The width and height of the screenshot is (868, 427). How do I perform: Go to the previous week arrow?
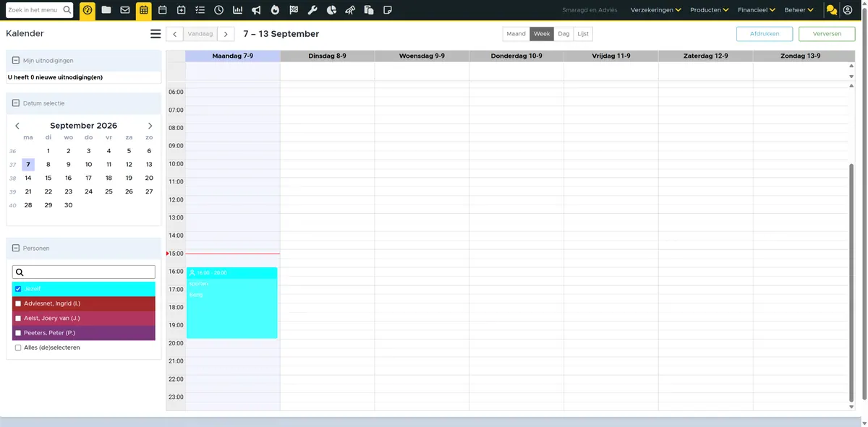[174, 34]
